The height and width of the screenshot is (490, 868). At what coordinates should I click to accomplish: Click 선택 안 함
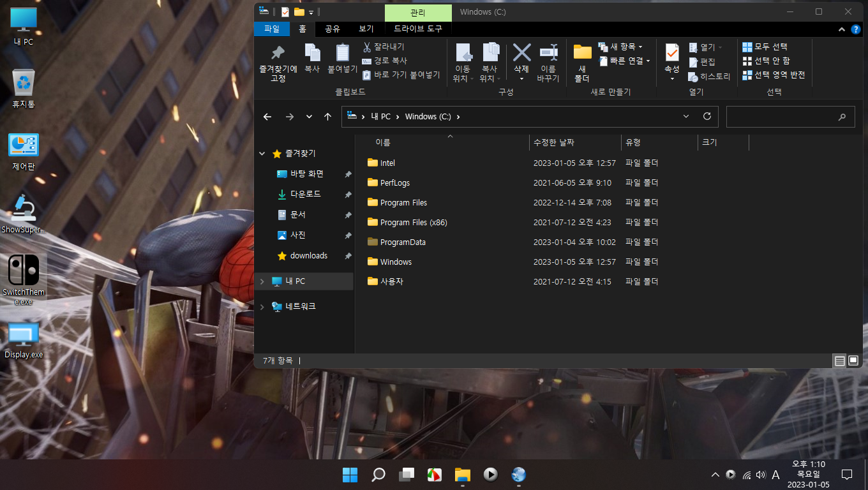click(766, 61)
